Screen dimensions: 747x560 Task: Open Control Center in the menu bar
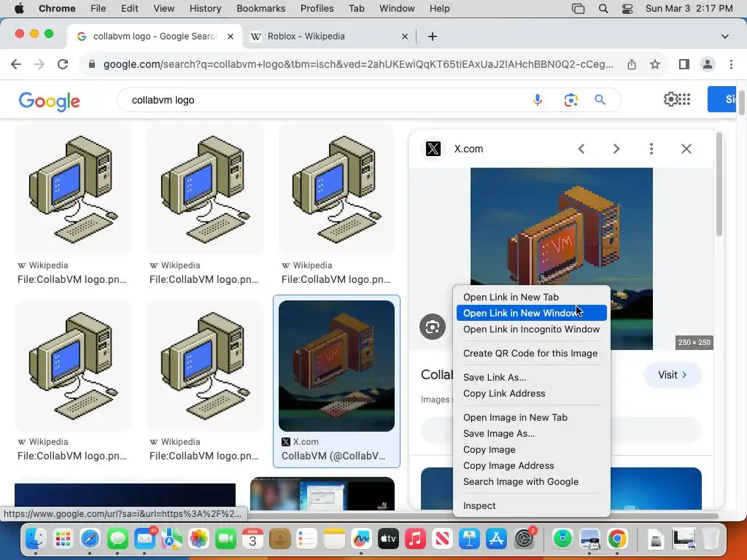[627, 9]
